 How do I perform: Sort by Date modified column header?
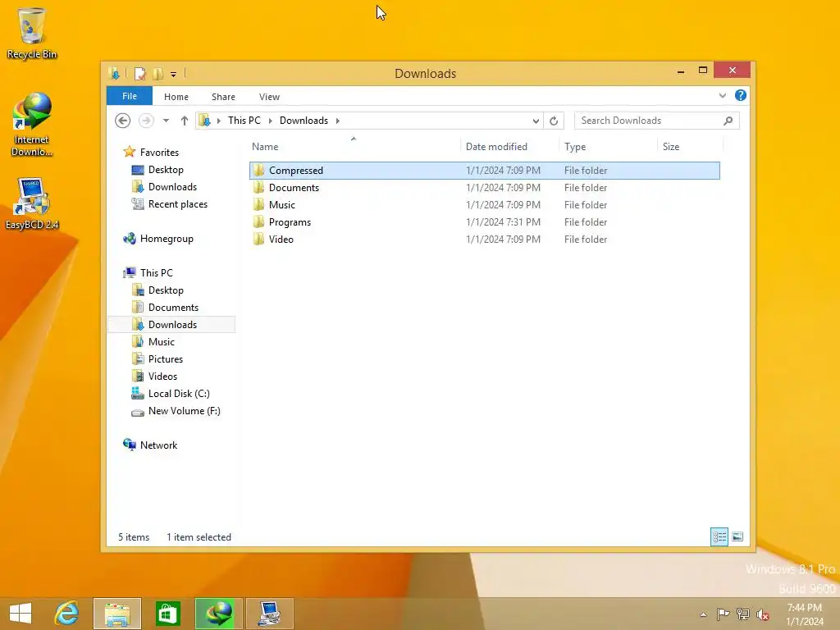pyautogui.click(x=509, y=147)
